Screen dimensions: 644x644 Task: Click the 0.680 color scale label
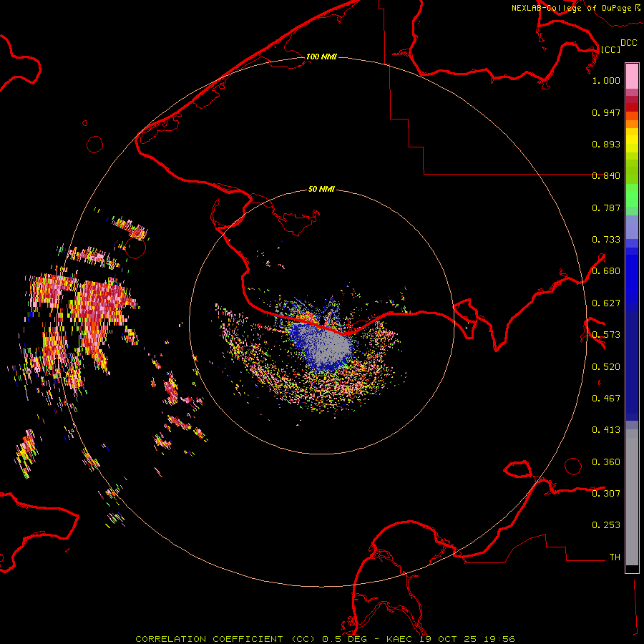606,271
